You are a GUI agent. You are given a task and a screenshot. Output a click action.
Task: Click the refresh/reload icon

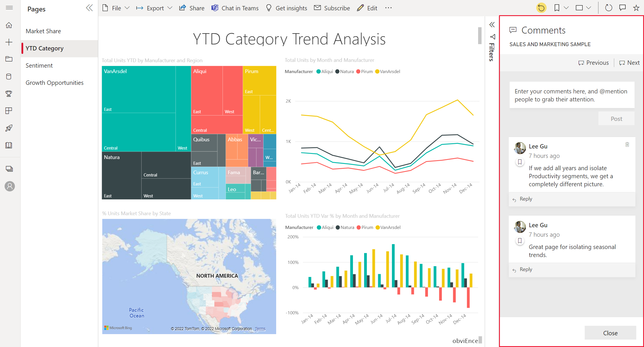coord(607,8)
